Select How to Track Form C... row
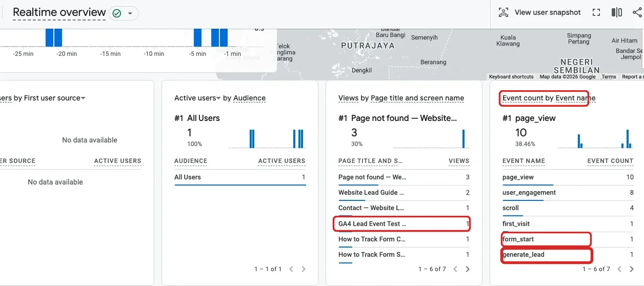 point(404,239)
